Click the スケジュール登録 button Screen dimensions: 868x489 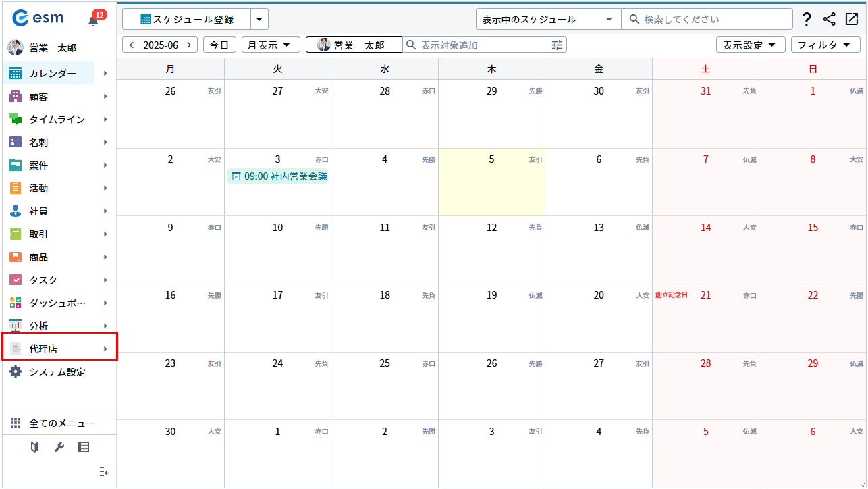[x=187, y=20]
